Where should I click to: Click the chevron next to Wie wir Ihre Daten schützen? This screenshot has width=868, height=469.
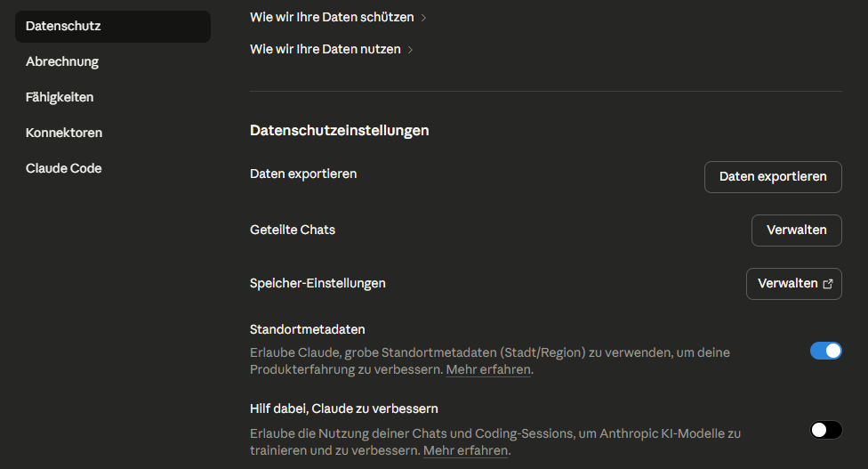click(x=423, y=18)
